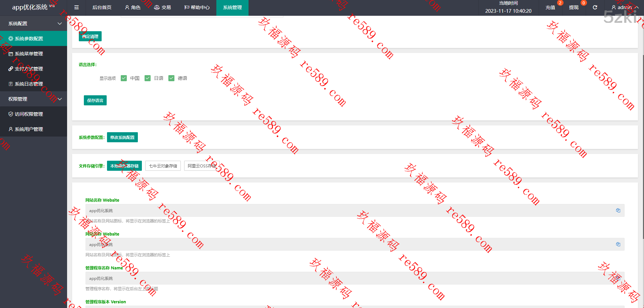Open the 帮助中心 menu item

tap(197, 7)
